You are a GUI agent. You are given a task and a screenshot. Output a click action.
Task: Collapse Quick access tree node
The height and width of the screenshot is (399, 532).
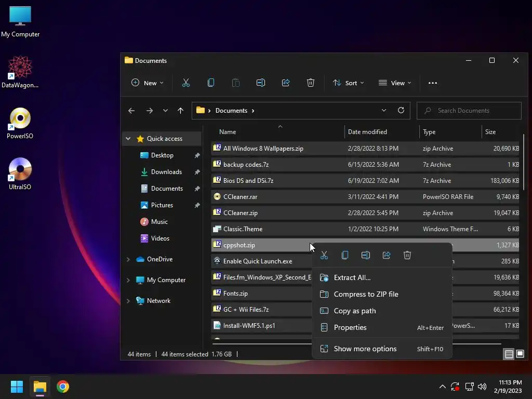tap(128, 138)
